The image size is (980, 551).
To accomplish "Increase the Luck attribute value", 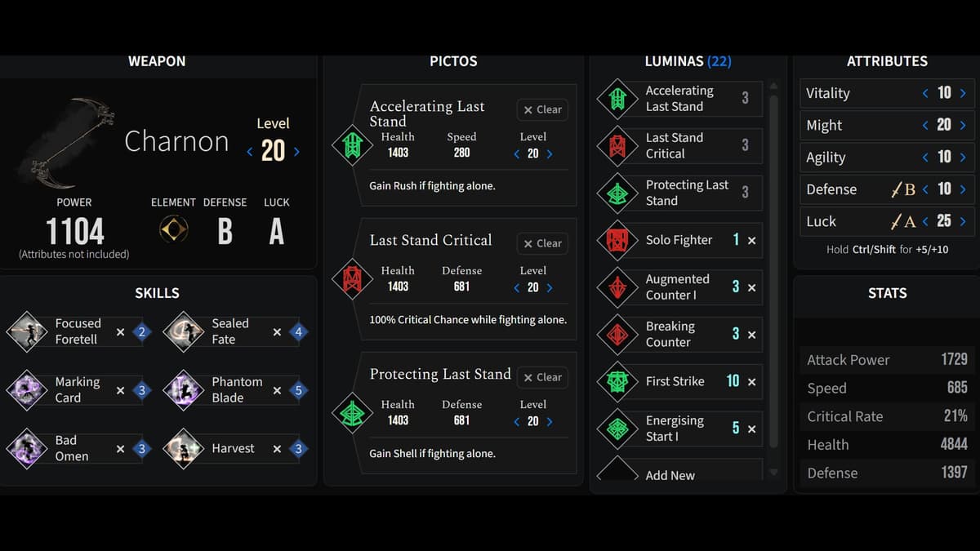I will click(x=963, y=221).
